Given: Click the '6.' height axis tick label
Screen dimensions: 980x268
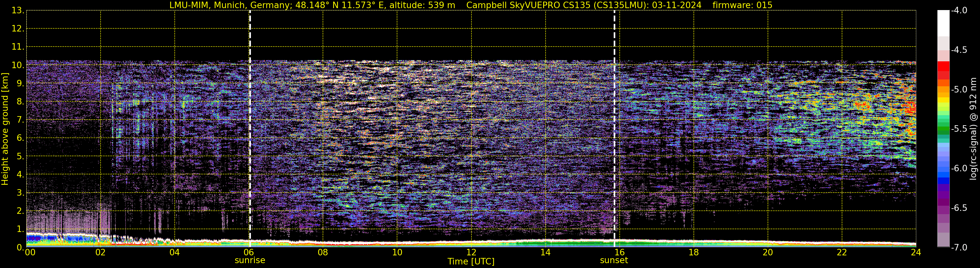Looking at the screenshot, I should click(20, 138).
